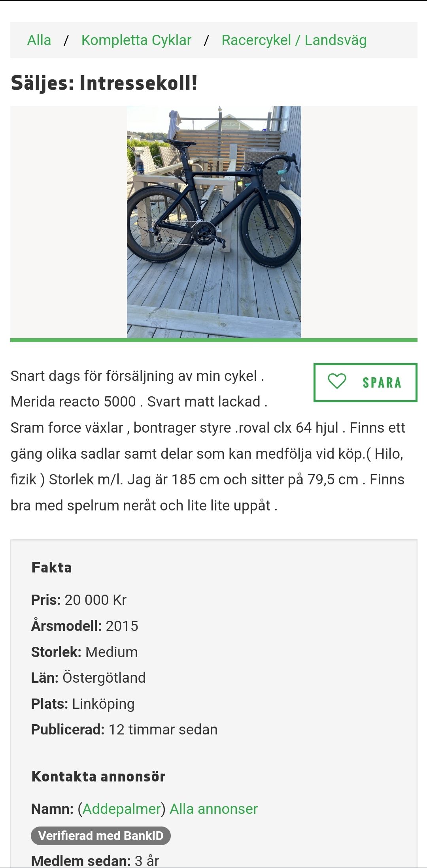Show Alla annonser from this seller
Viewport: 427px width, 868px height.
tap(213, 809)
